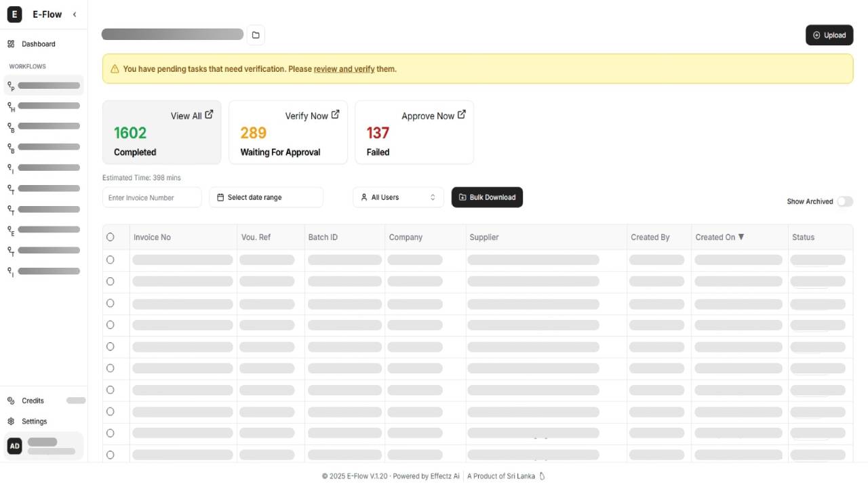Open the workflow icon labeled H
The image size is (868, 488).
pos(10,106)
